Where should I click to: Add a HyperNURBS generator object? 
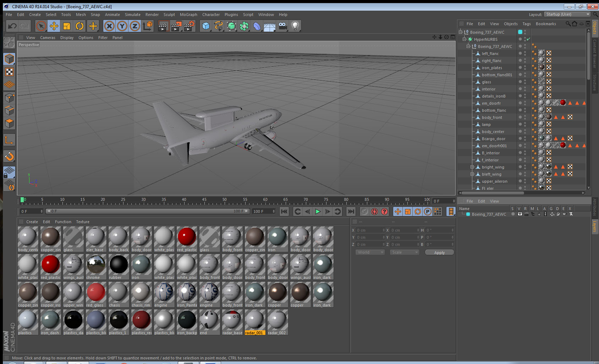point(231,26)
